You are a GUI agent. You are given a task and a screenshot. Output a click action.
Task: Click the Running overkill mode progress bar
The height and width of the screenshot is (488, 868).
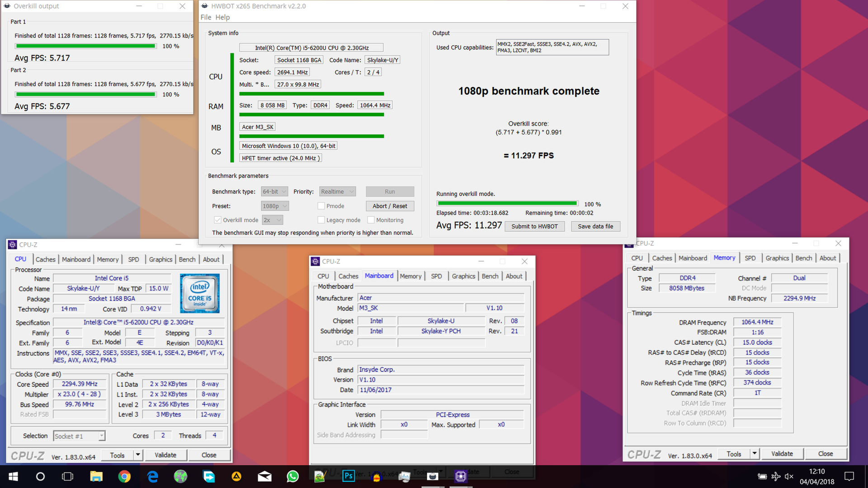(x=507, y=204)
